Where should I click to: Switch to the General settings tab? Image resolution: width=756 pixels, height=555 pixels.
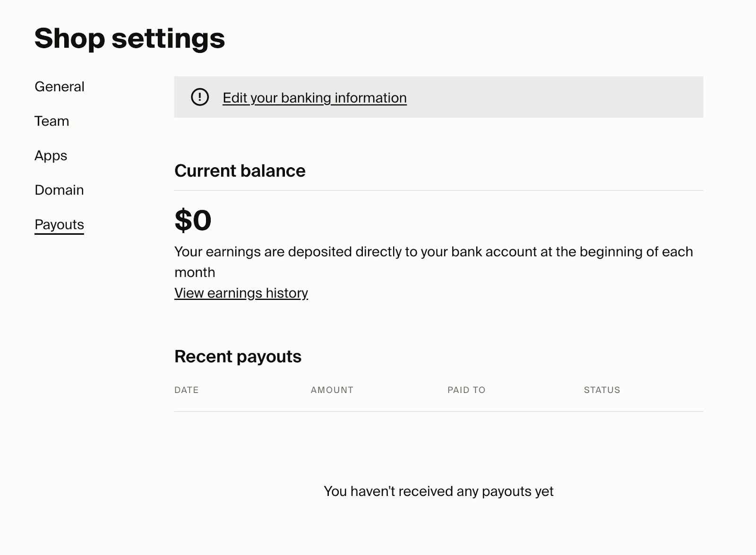(x=60, y=86)
